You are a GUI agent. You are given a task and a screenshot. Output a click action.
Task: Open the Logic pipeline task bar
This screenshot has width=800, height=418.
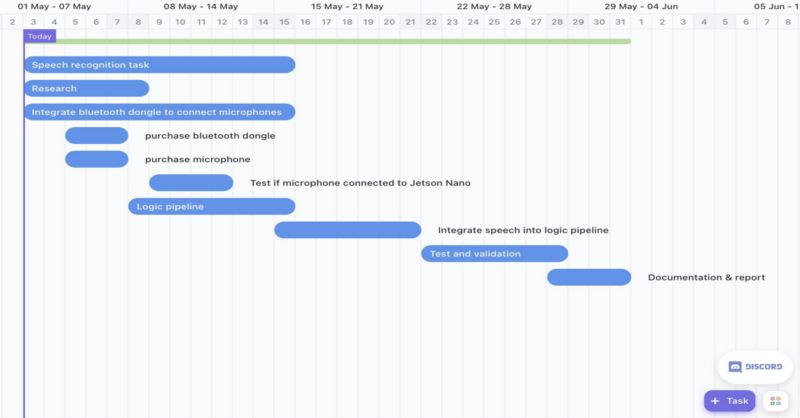[x=212, y=206]
